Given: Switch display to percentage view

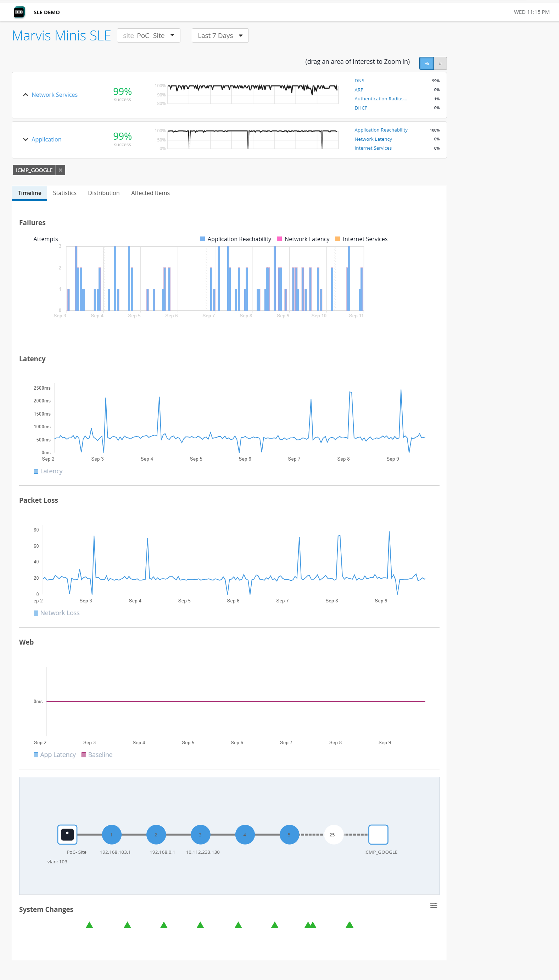Looking at the screenshot, I should click(426, 63).
